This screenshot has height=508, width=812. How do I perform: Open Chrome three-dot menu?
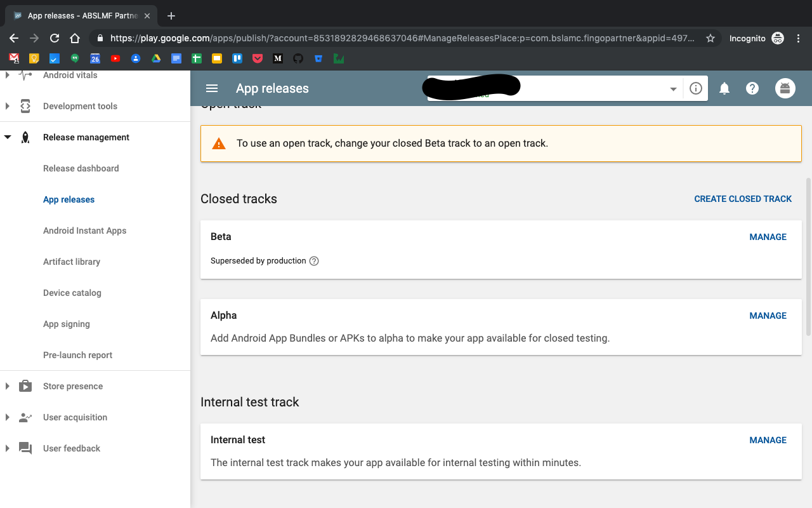point(798,38)
